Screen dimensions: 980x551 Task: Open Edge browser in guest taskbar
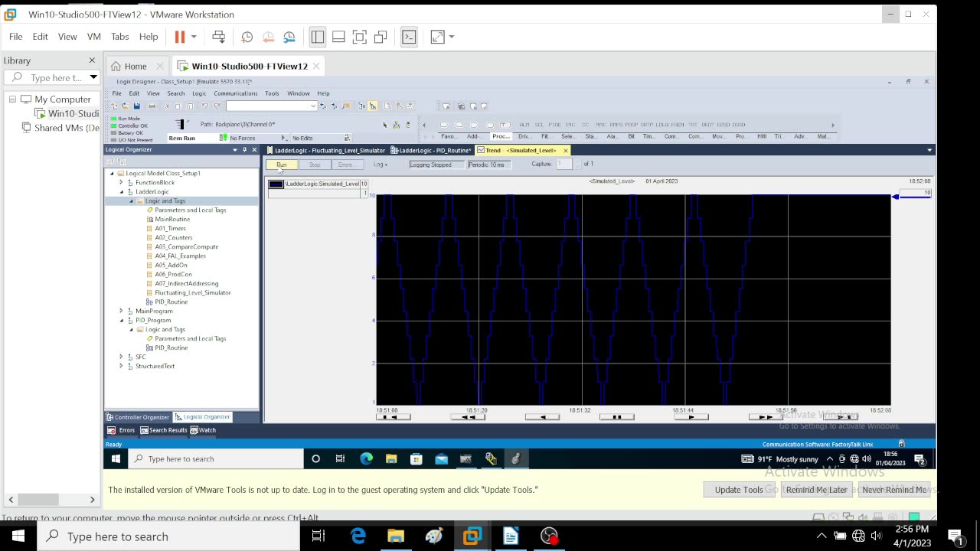click(x=366, y=459)
